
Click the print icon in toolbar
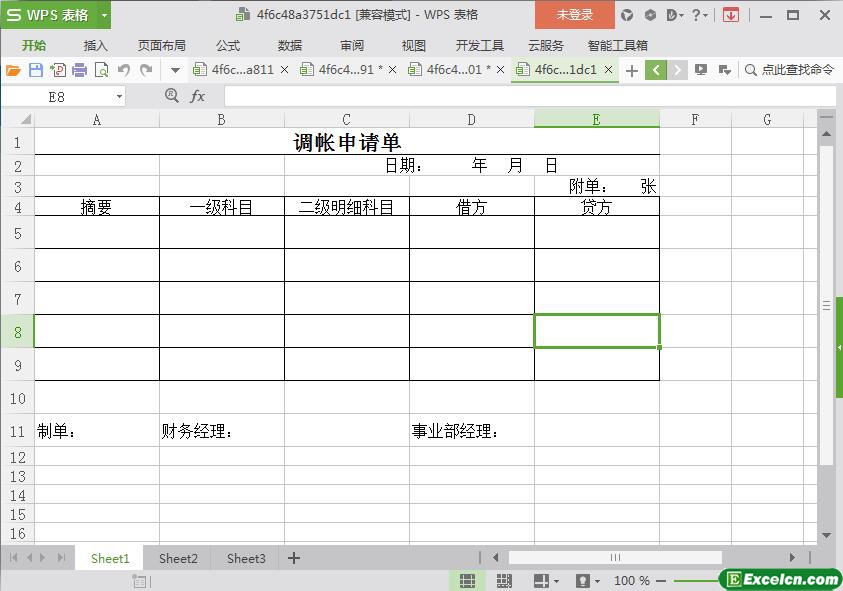pyautogui.click(x=79, y=70)
